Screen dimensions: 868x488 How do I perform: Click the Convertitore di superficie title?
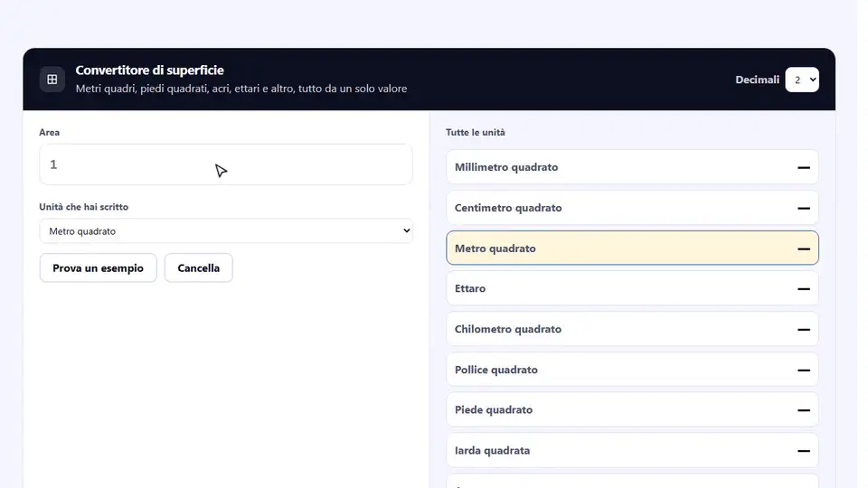[149, 70]
